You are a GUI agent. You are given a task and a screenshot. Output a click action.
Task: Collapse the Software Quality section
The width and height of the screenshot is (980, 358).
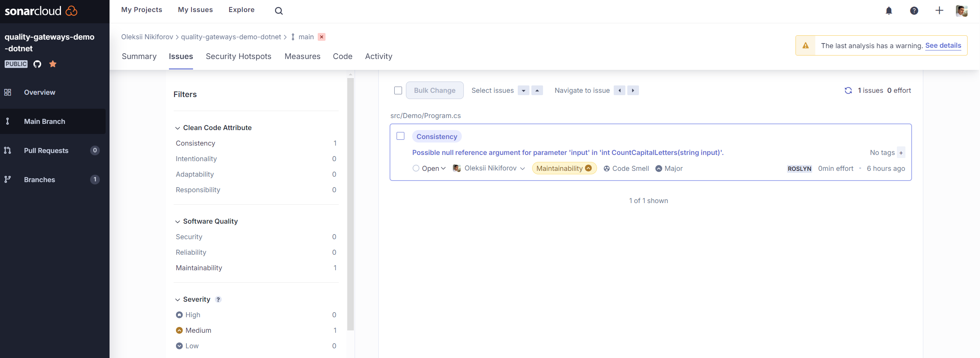[x=206, y=221]
